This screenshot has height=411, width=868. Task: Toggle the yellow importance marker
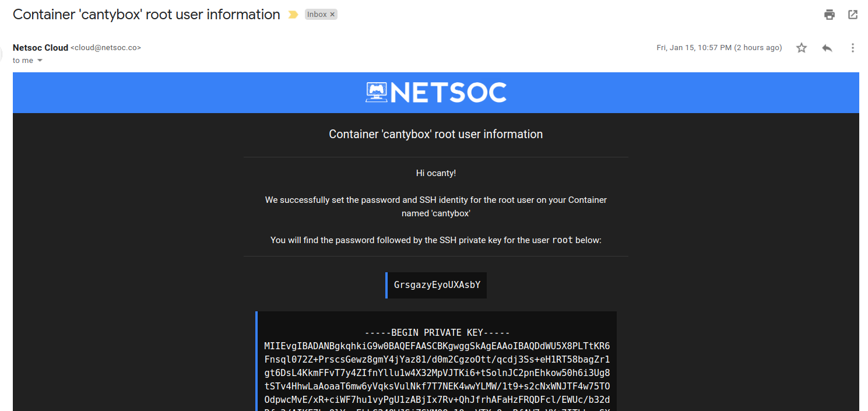pos(293,15)
